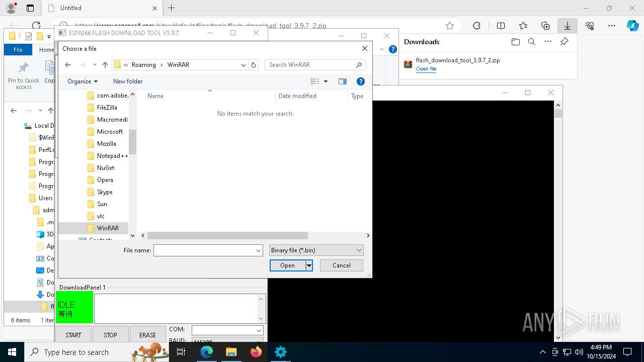Click ERASE in flash download tool
Image resolution: width=644 pixels, height=362 pixels.
[147, 335]
